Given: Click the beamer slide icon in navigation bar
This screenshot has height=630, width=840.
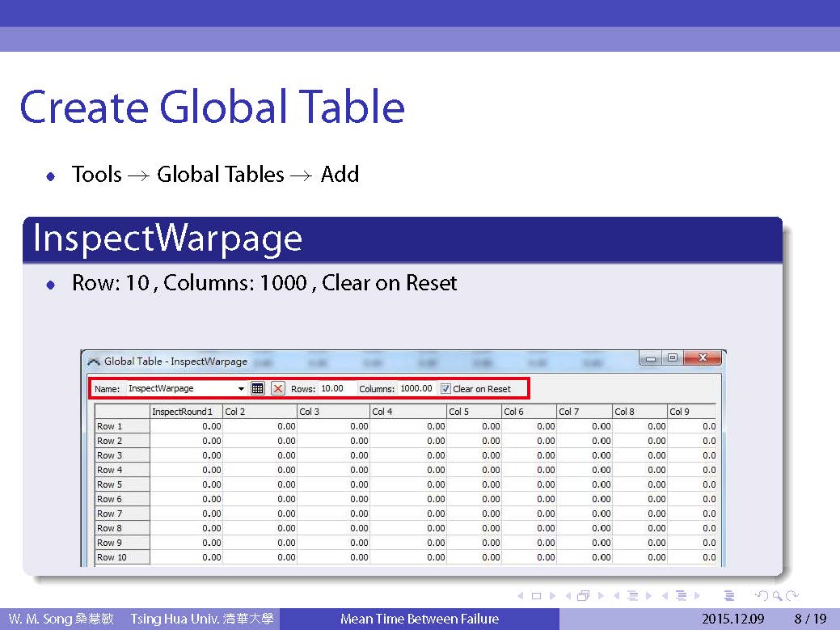Looking at the screenshot, I should click(535, 596).
